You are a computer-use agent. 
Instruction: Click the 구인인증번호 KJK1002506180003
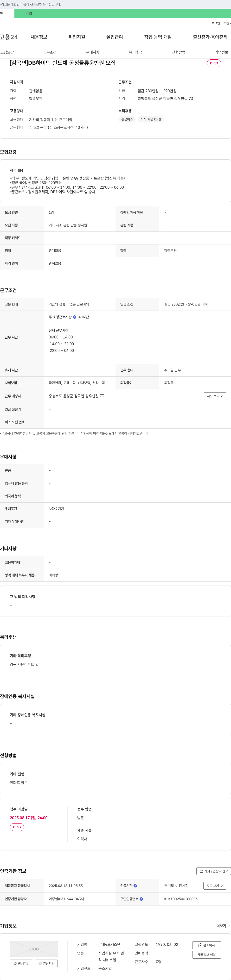181,899
